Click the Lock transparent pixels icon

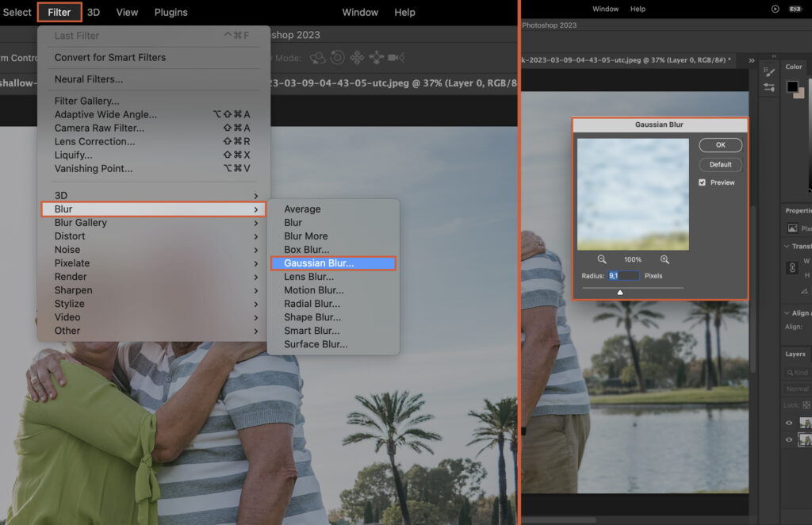tap(807, 405)
